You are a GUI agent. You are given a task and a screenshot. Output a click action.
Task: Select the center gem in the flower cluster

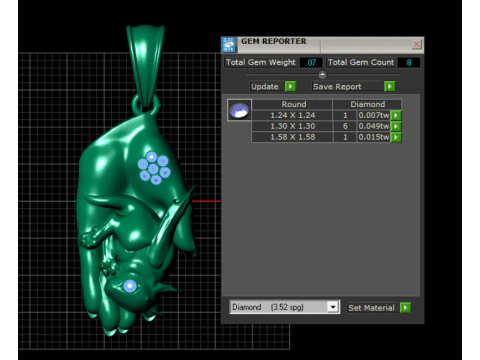click(153, 169)
